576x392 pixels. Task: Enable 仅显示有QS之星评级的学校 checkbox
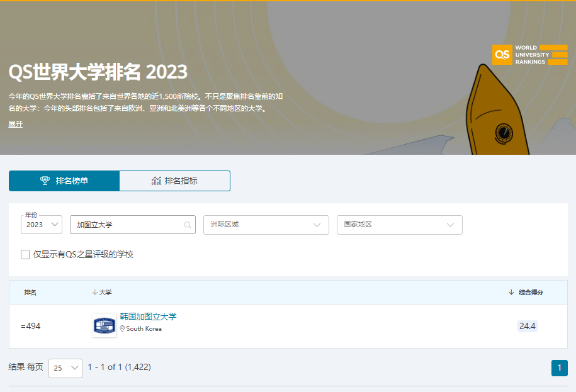click(25, 254)
